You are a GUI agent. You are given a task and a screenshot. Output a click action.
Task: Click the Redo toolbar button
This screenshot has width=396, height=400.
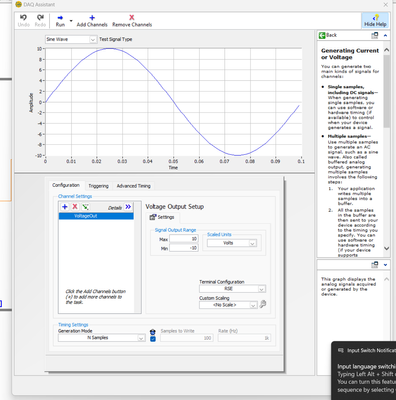pos(40,21)
